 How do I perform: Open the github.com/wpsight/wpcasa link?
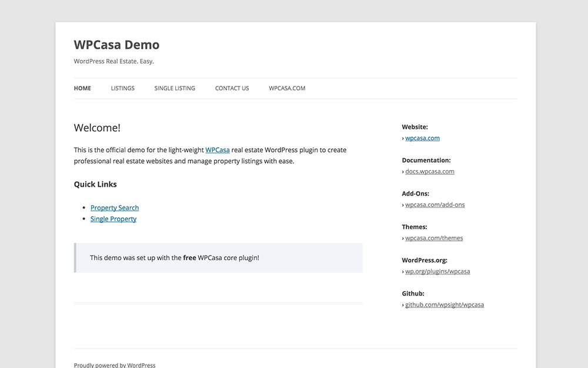click(x=445, y=305)
